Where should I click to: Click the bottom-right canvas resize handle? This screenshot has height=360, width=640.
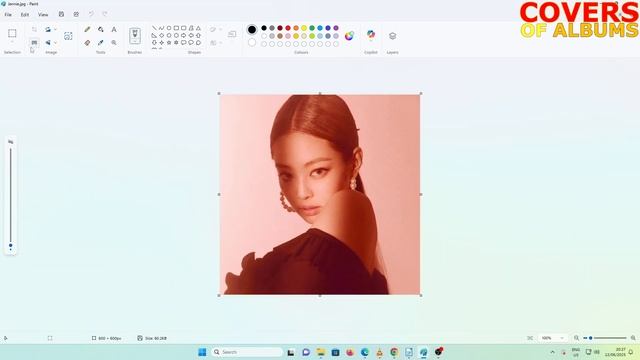421,295
